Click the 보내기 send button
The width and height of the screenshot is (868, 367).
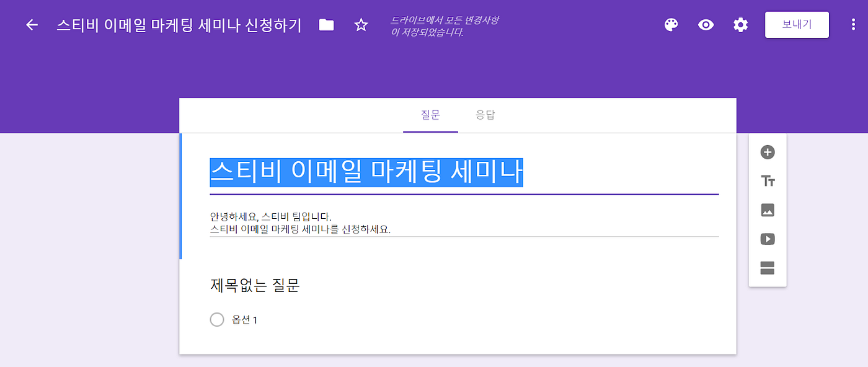[797, 25]
